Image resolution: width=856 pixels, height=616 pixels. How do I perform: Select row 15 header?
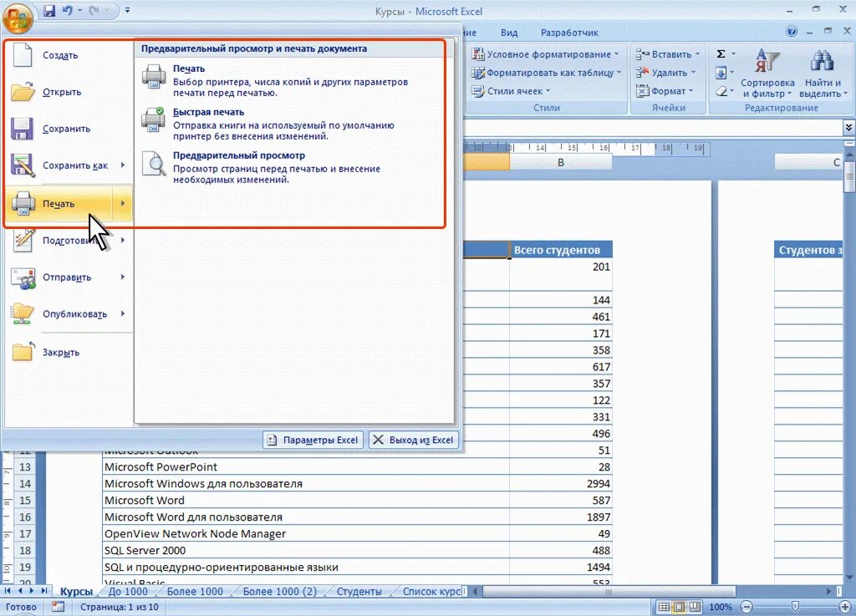coord(25,500)
